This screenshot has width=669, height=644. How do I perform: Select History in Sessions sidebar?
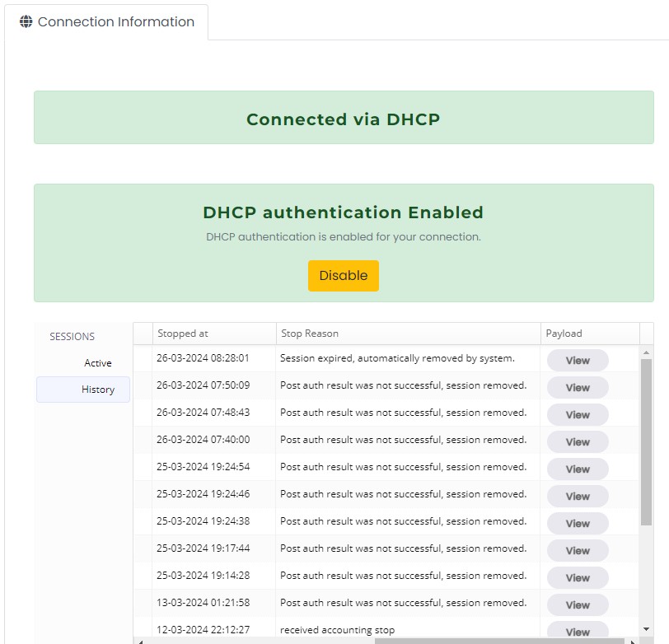pyautogui.click(x=97, y=390)
